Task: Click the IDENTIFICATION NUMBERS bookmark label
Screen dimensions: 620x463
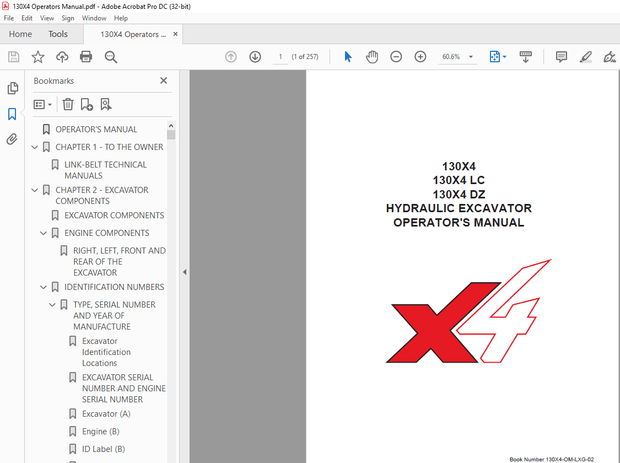Action: [x=114, y=287]
